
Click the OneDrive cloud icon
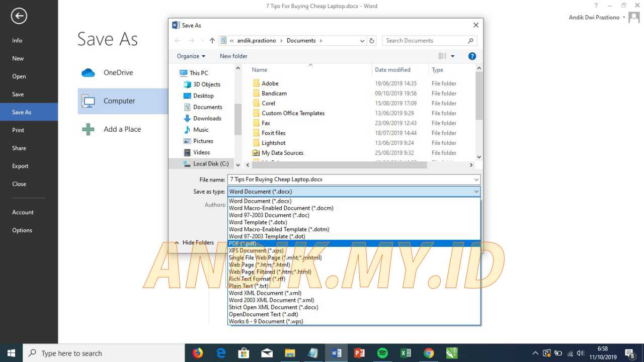pyautogui.click(x=89, y=73)
